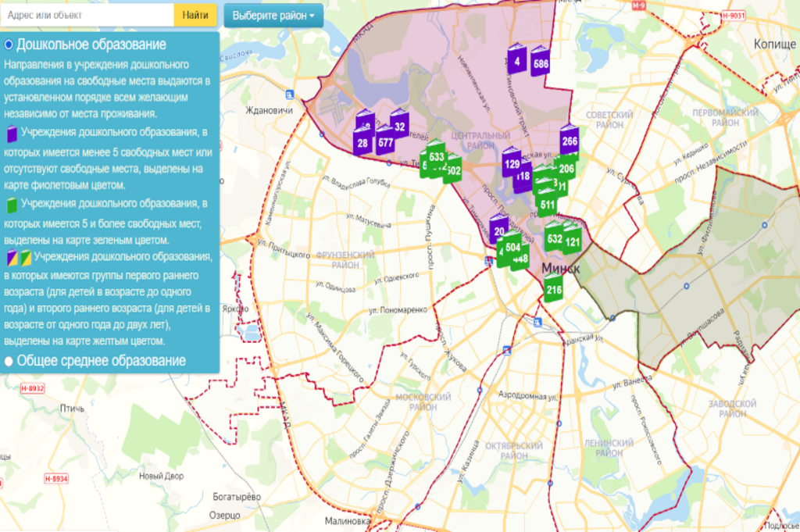This screenshot has height=532, width=800.
Task: Open the Выберите район dropdown
Action: point(273,15)
